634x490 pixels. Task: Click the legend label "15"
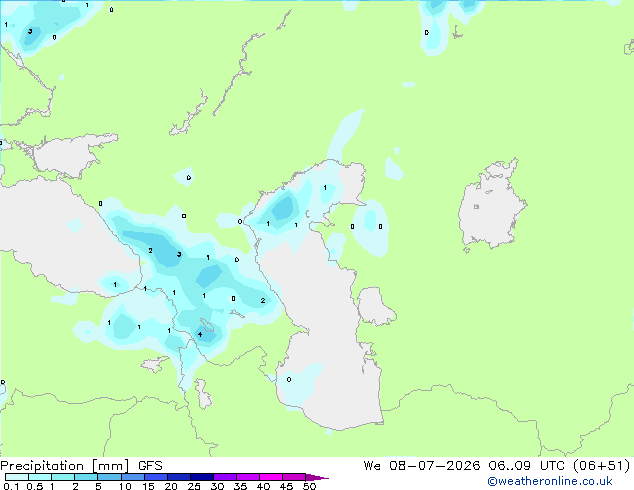point(148,486)
